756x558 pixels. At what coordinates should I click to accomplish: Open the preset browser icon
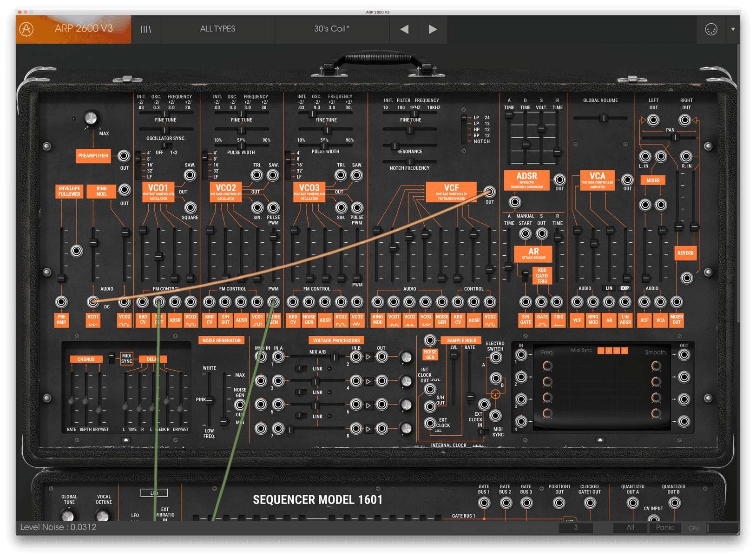point(146,29)
